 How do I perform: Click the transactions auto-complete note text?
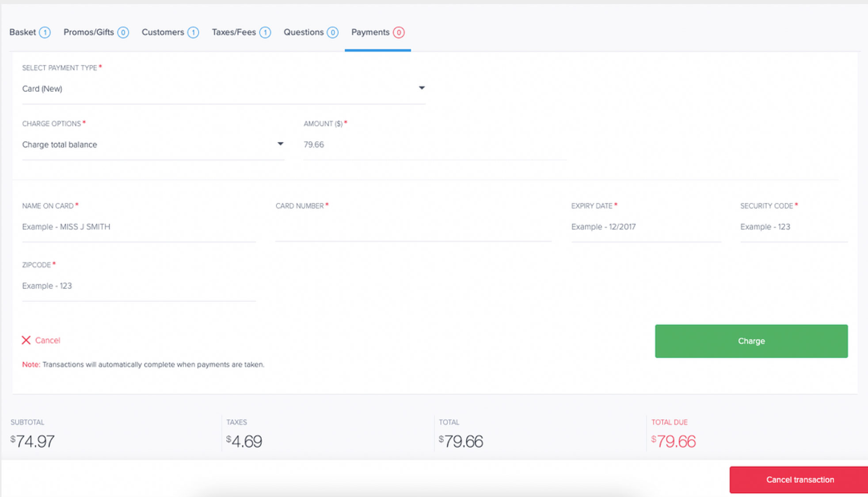pos(143,364)
